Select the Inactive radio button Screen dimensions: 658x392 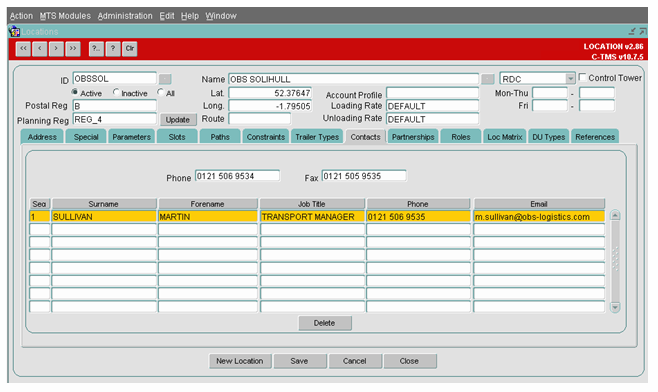point(116,92)
